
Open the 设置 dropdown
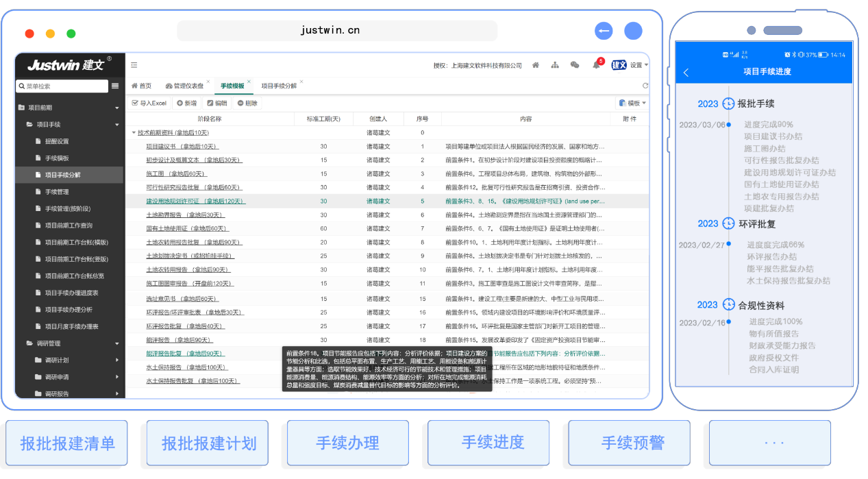(x=638, y=65)
